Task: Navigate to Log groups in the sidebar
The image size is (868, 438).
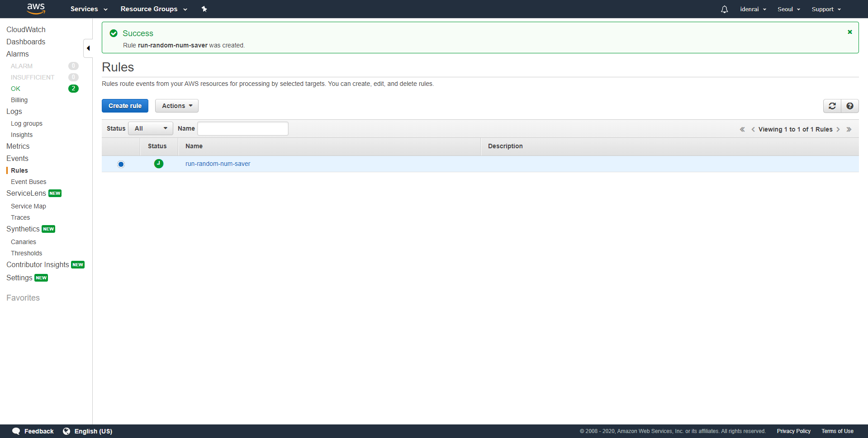Action: tap(26, 123)
